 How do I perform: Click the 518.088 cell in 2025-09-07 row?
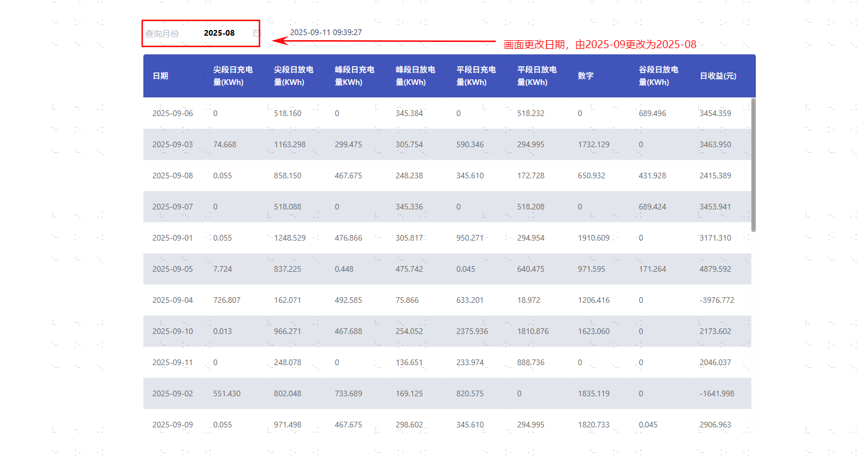tap(288, 207)
